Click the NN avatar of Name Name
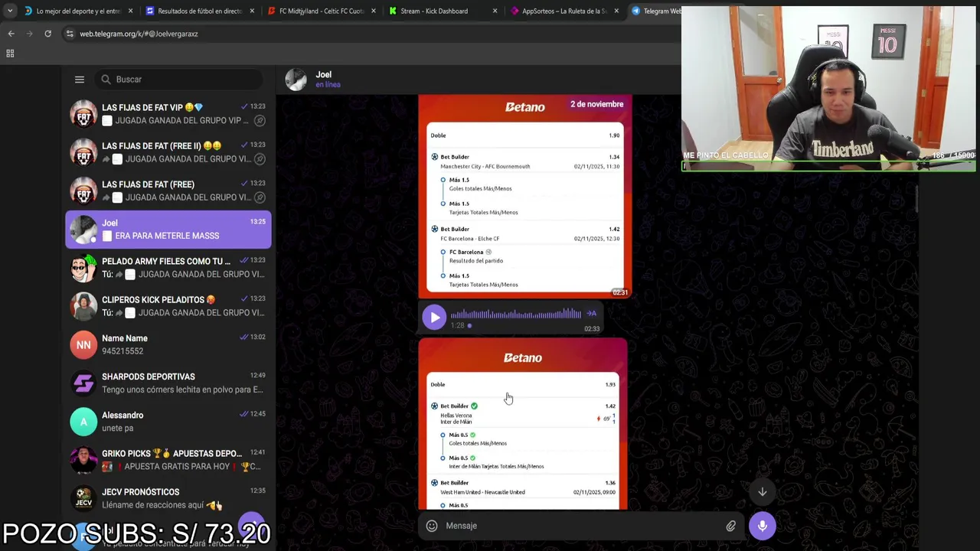This screenshot has height=551, width=980. [83, 344]
